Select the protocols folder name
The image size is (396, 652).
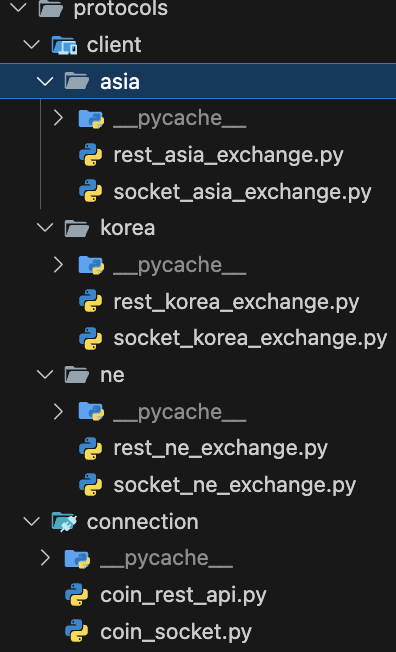coord(121,8)
